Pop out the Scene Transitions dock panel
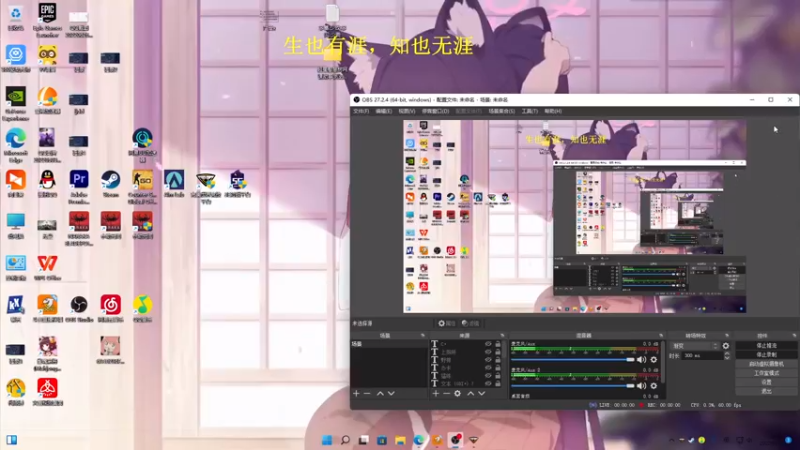The width and height of the screenshot is (800, 450). pos(727,336)
